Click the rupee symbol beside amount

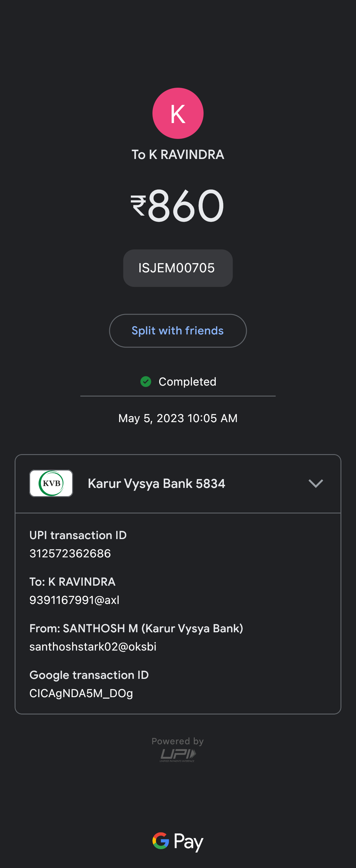click(138, 205)
